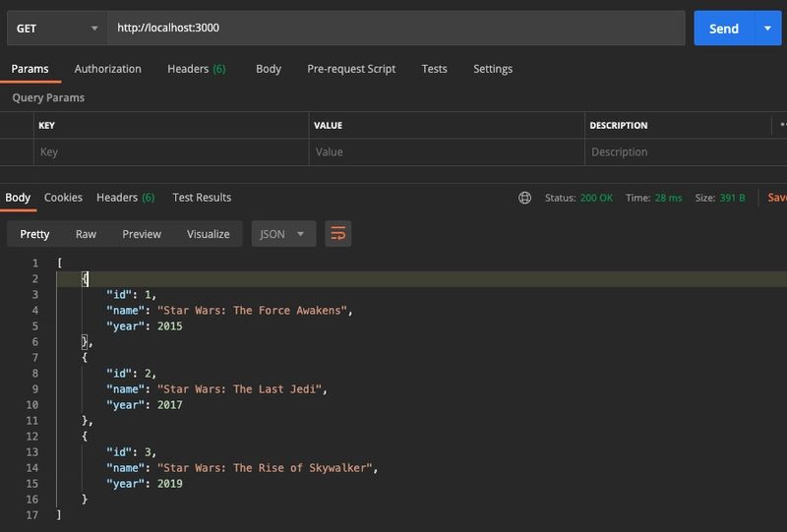This screenshot has width=787, height=532.
Task: Select the response Body tab
Action: click(x=18, y=198)
